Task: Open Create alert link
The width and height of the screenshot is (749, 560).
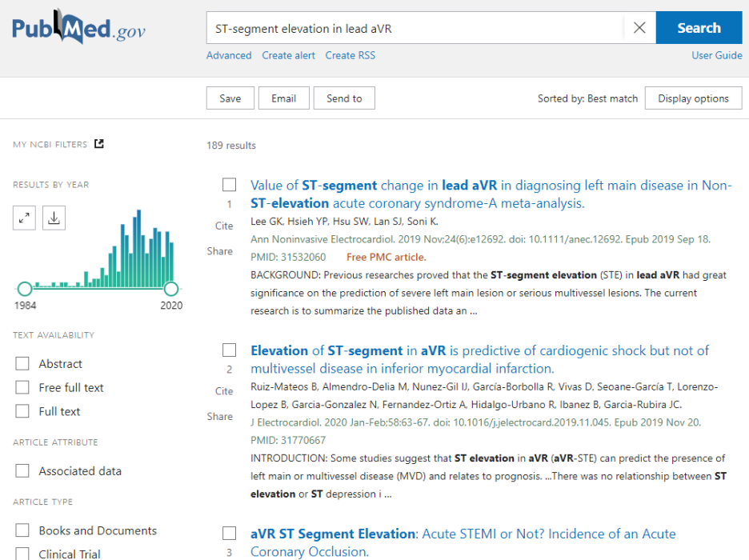Action: (289, 55)
